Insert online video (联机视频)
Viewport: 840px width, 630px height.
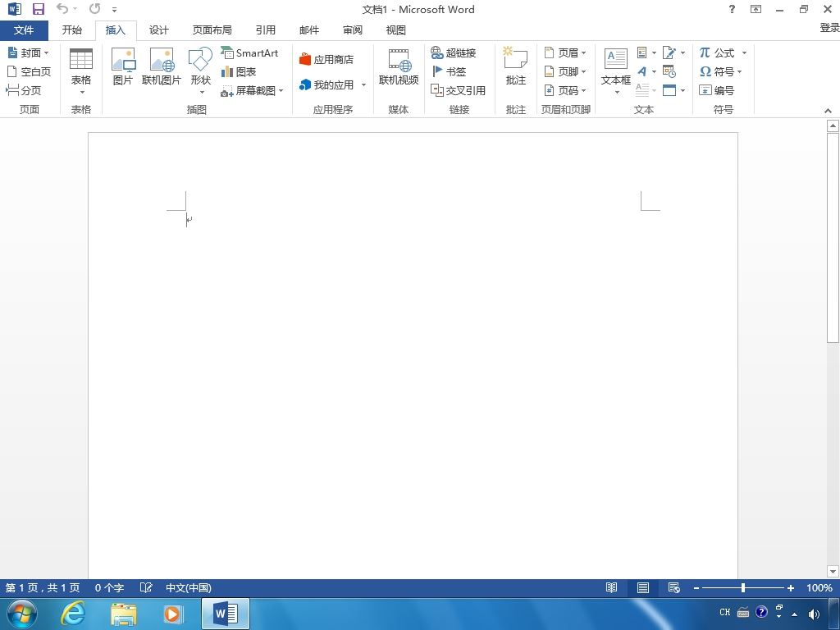pos(399,67)
